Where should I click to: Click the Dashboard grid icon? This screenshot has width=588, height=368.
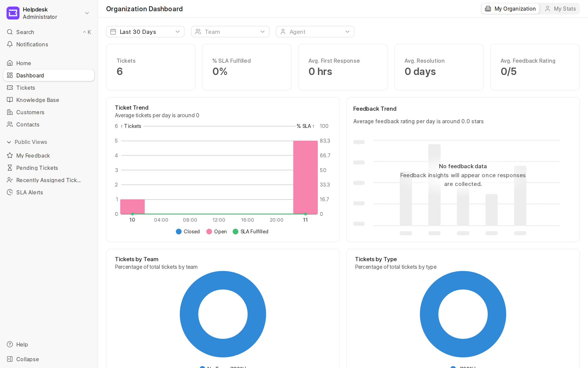[x=10, y=75]
